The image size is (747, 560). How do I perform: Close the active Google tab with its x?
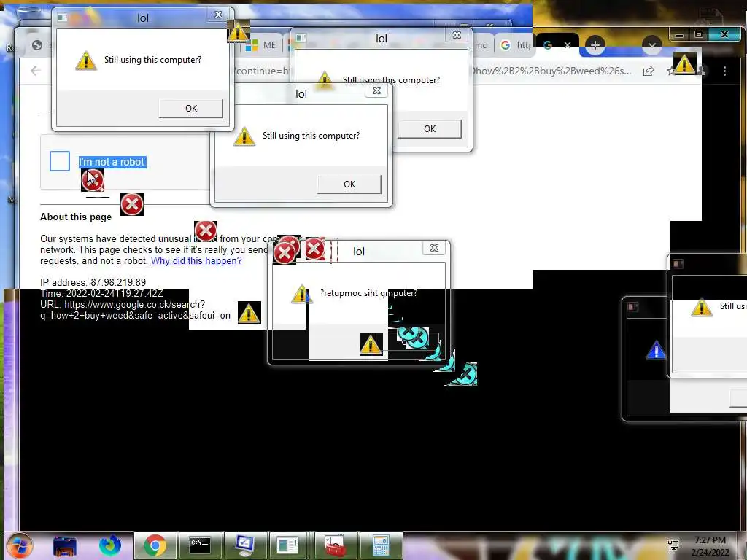(x=568, y=45)
